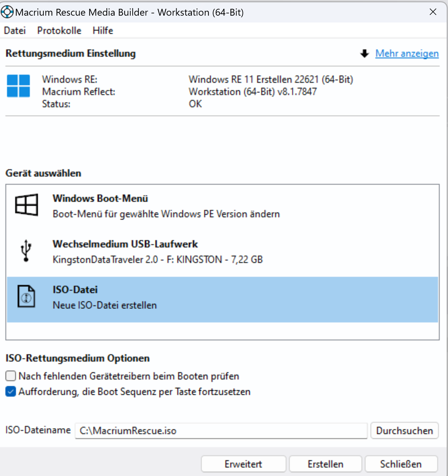This screenshot has height=476, width=448.
Task: Disable the boot sequence key prompt
Action: (x=10, y=391)
